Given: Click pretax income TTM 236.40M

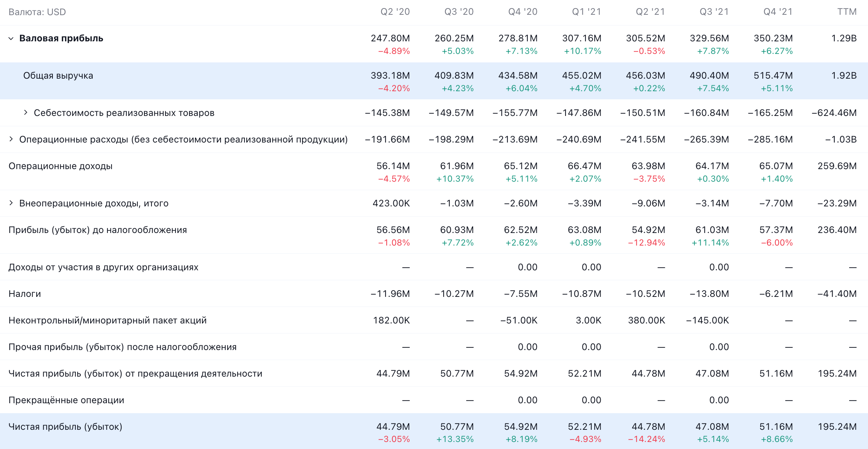Looking at the screenshot, I should pyautogui.click(x=837, y=230).
